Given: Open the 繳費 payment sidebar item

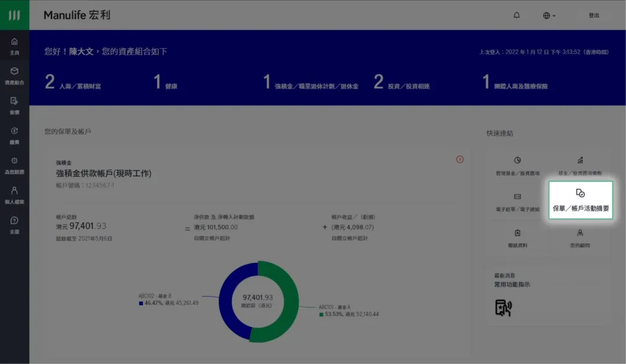Looking at the screenshot, I should (x=14, y=136).
